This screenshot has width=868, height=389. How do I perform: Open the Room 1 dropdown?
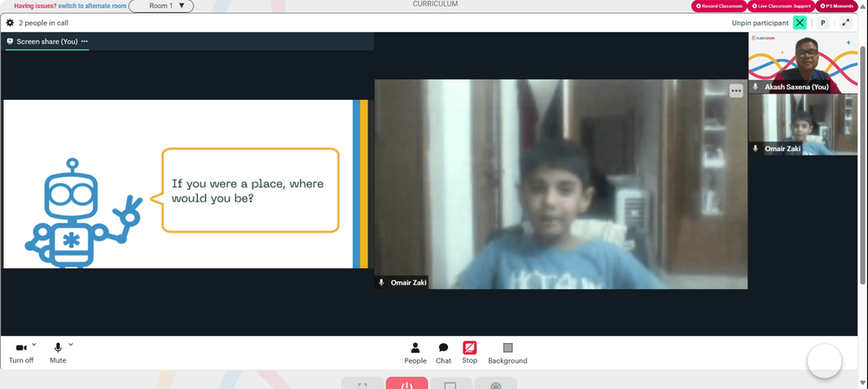coord(161,6)
